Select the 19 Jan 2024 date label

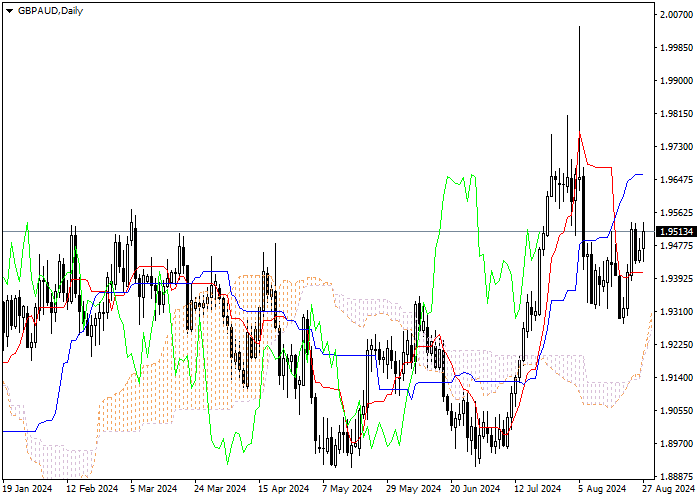tap(28, 489)
